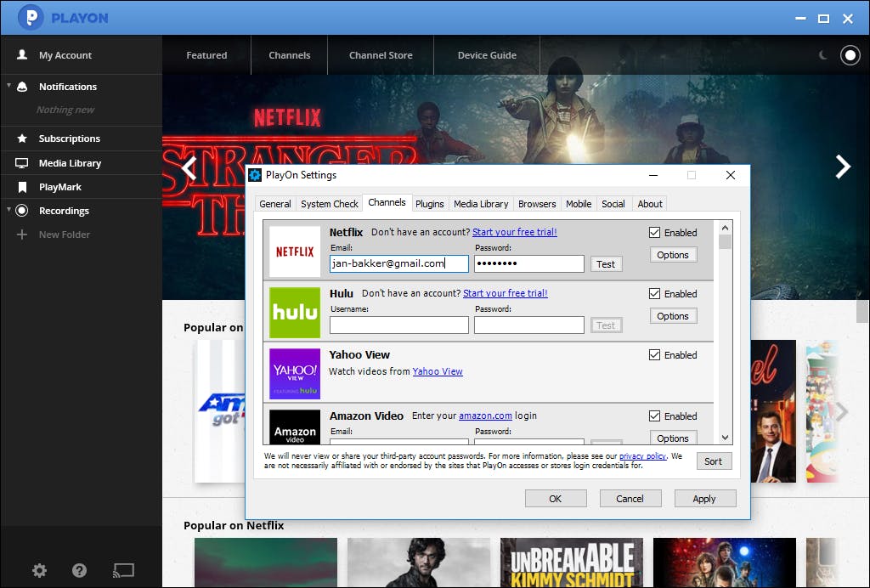Screen dimensions: 870x588
Task: Disable the Hulu Enabled checkbox
Action: tap(655, 293)
